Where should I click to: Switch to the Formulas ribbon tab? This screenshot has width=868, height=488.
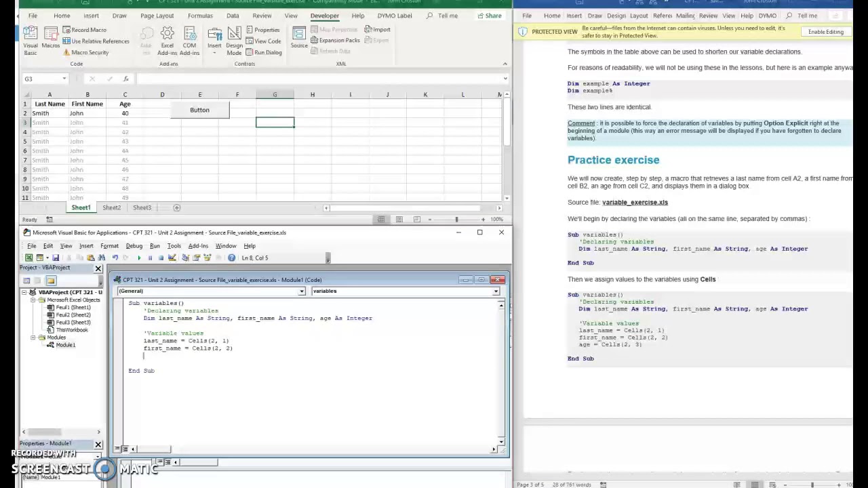tap(200, 16)
